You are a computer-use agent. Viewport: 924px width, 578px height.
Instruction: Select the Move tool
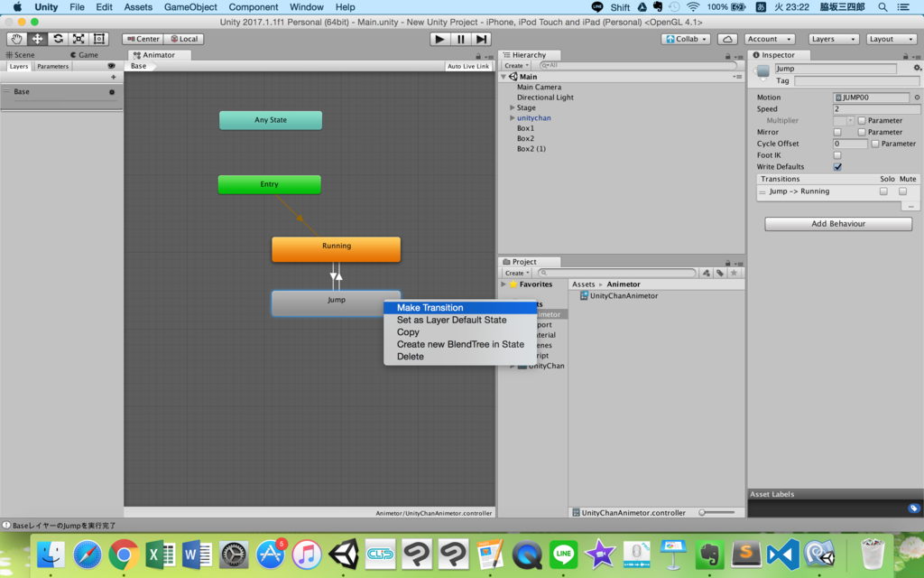tap(37, 39)
